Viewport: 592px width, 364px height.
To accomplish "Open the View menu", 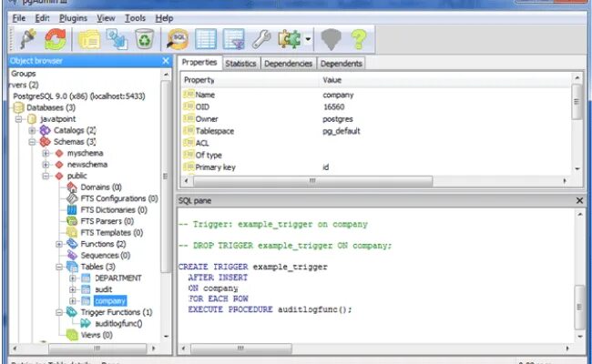I will [106, 18].
